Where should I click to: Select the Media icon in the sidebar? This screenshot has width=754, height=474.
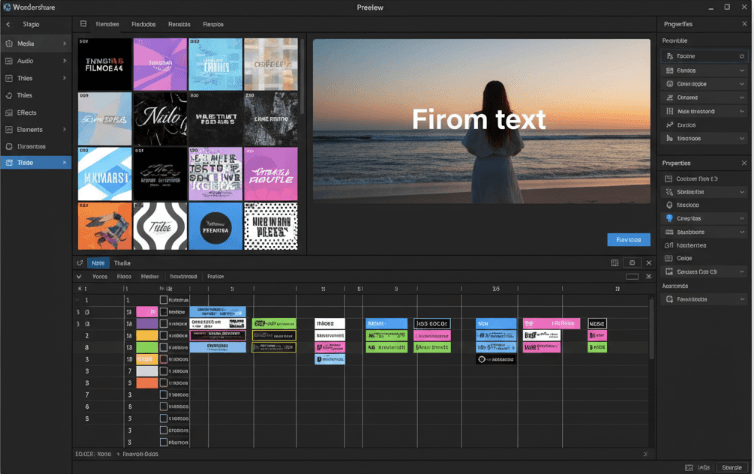pos(9,44)
